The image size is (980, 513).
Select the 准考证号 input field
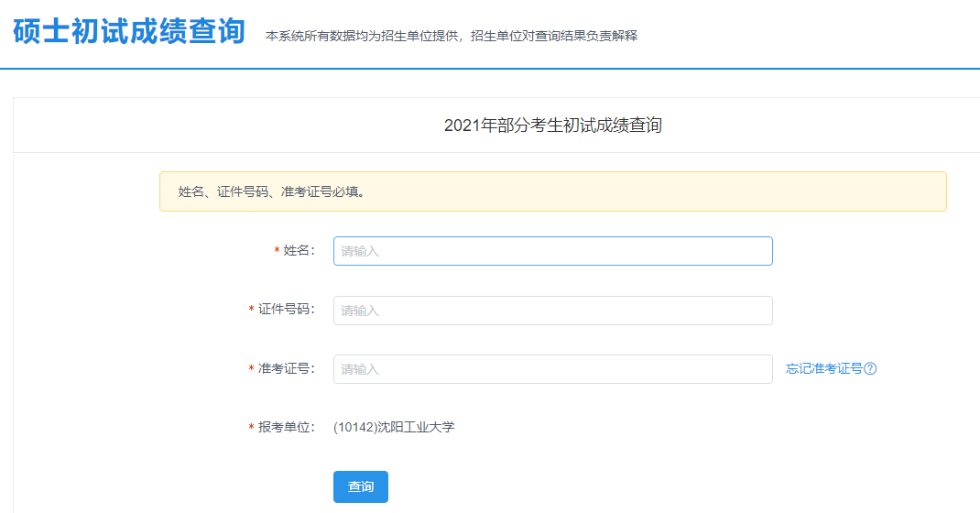(x=552, y=369)
